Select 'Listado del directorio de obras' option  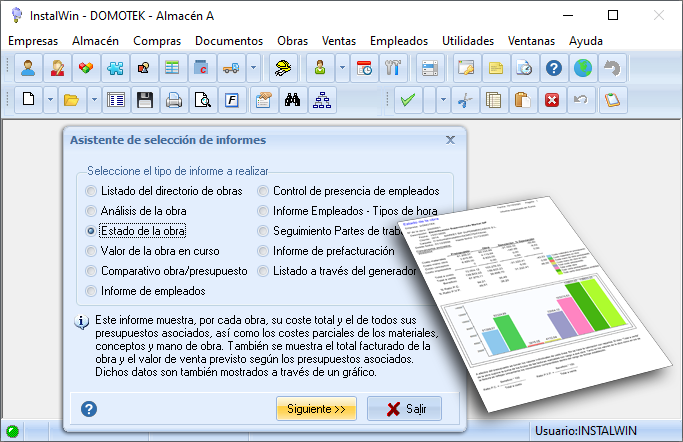[164, 191]
